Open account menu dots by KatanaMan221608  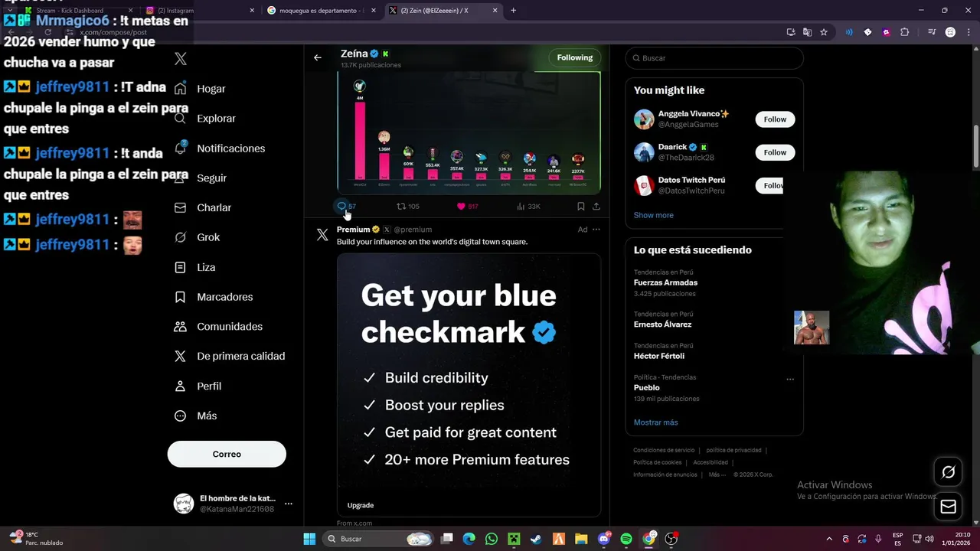289,504
